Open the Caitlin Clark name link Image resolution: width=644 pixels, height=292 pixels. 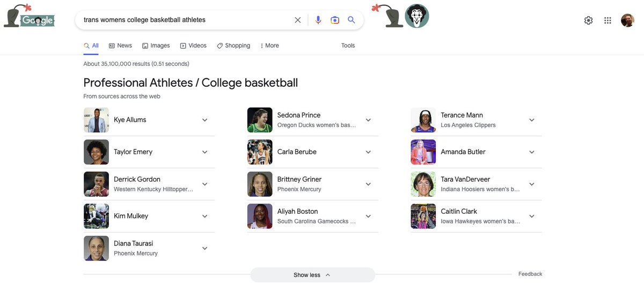coord(459,212)
